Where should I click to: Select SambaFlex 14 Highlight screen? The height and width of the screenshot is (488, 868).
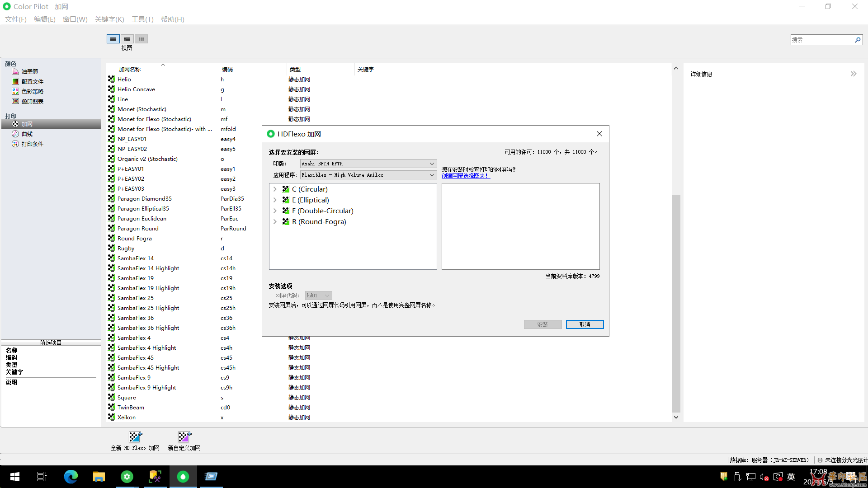[148, 267]
